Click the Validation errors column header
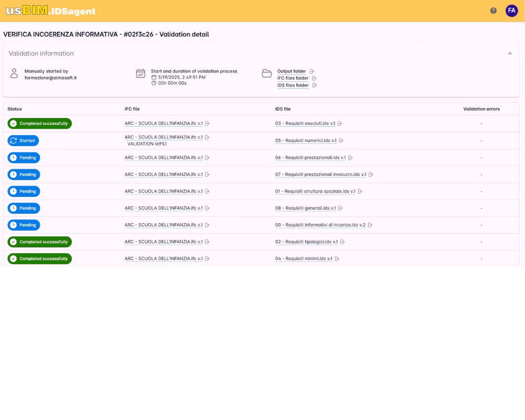 (x=481, y=109)
